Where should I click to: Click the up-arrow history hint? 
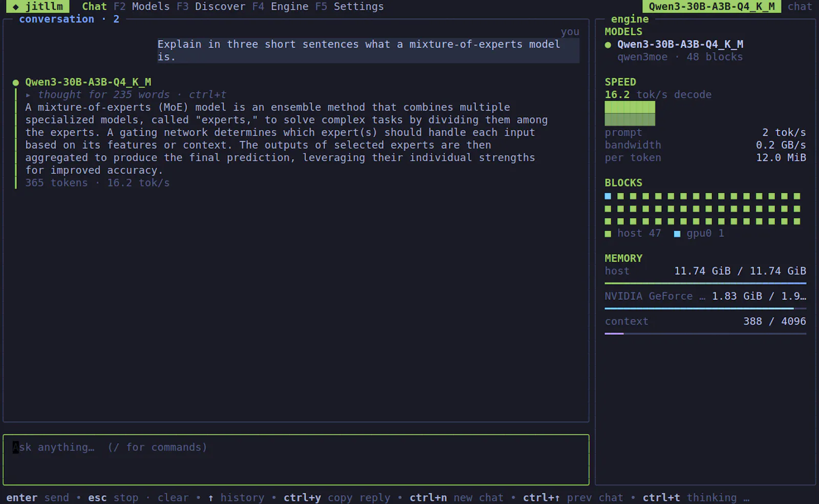click(236, 498)
